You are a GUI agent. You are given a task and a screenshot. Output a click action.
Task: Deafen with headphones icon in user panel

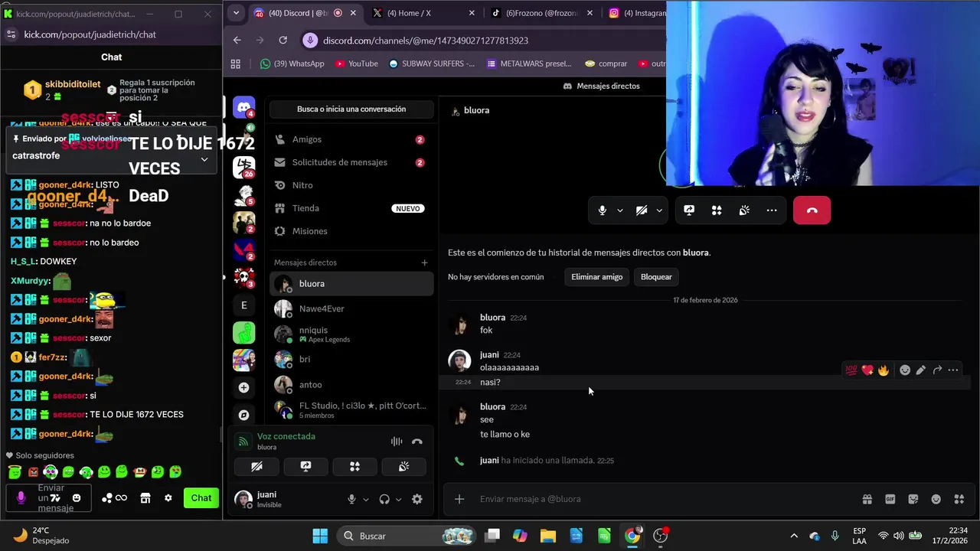384,499
